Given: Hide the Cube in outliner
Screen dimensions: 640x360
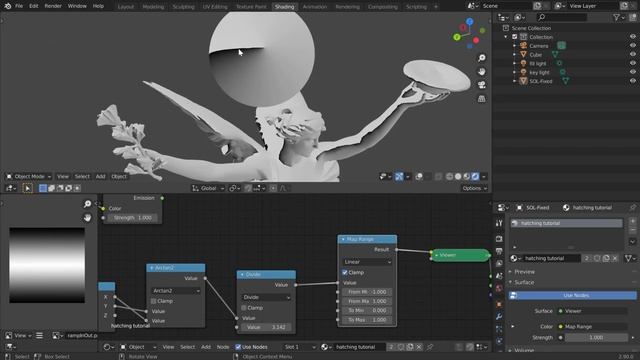Looking at the screenshot, I should coord(633,54).
